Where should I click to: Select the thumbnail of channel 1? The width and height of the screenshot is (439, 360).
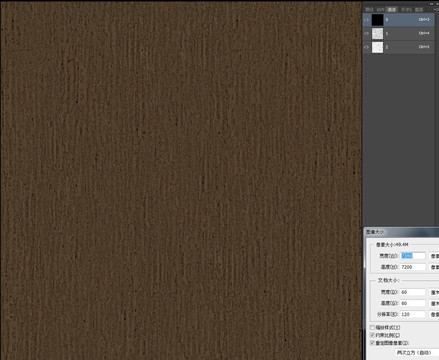[377, 33]
